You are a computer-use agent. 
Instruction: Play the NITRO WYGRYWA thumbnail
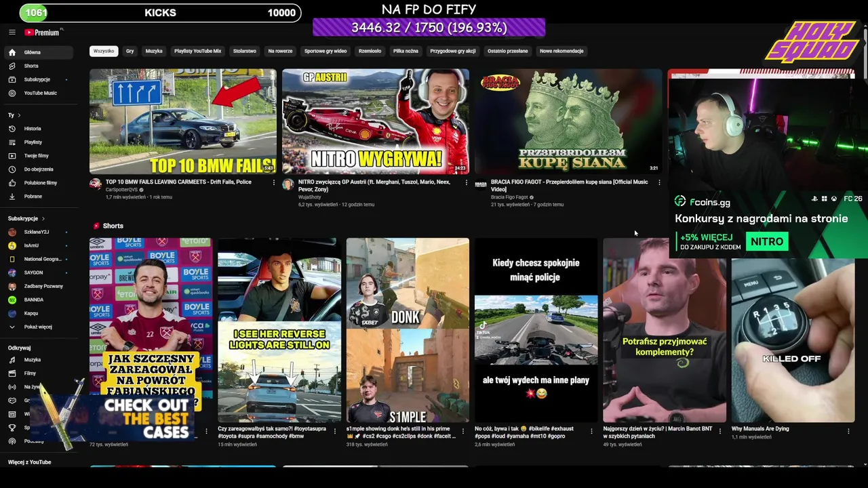click(376, 121)
